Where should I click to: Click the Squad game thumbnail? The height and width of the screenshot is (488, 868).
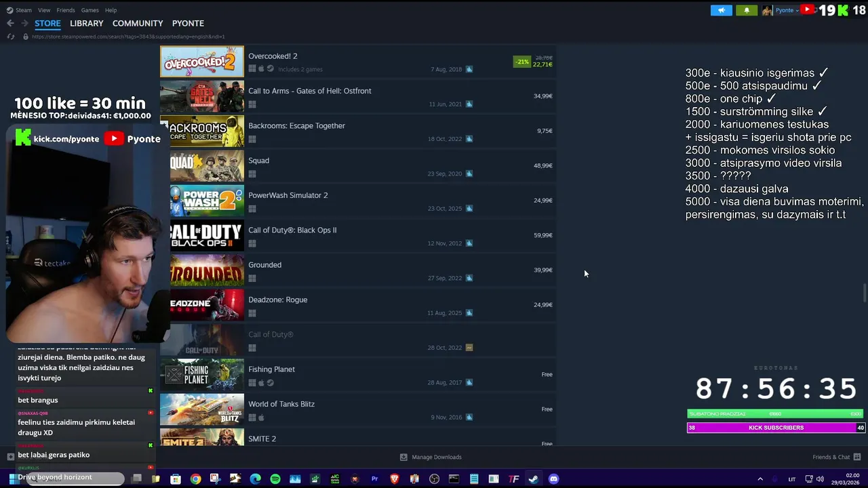206,166
